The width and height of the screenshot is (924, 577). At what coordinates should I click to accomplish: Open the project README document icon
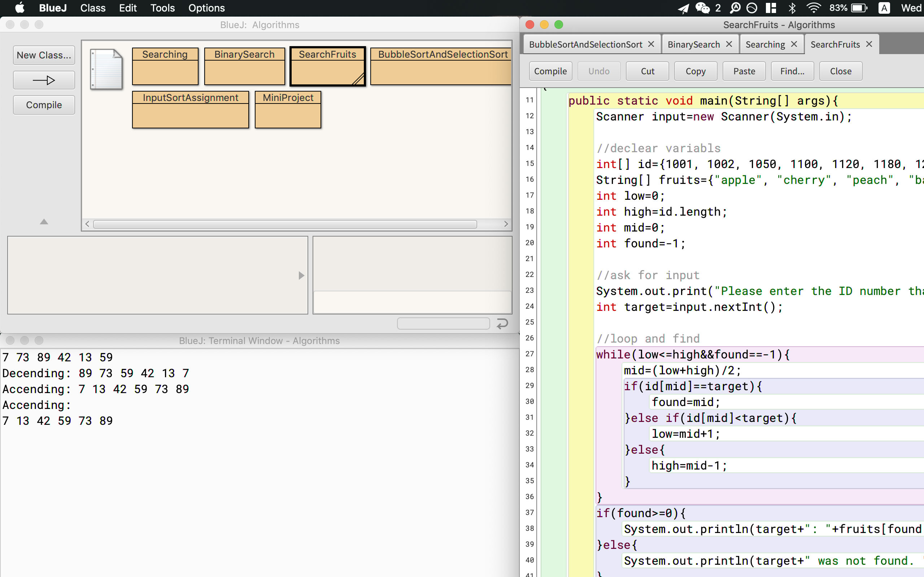coord(106,69)
